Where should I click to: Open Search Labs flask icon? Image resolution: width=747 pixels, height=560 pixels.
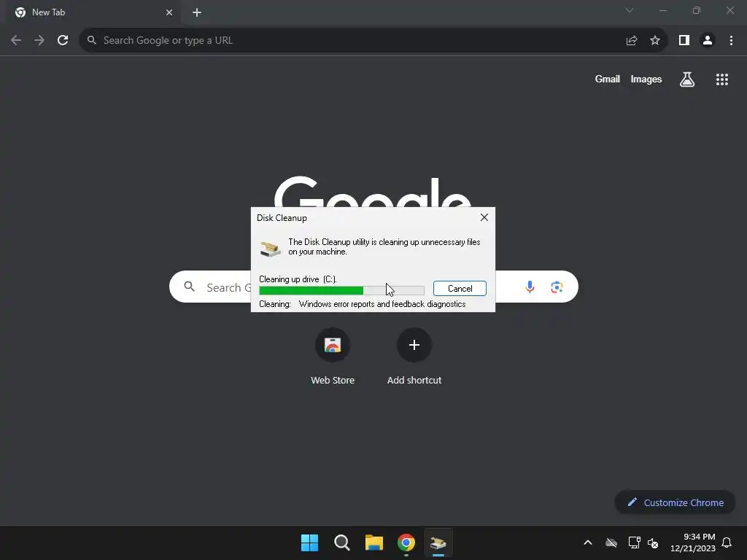point(687,79)
